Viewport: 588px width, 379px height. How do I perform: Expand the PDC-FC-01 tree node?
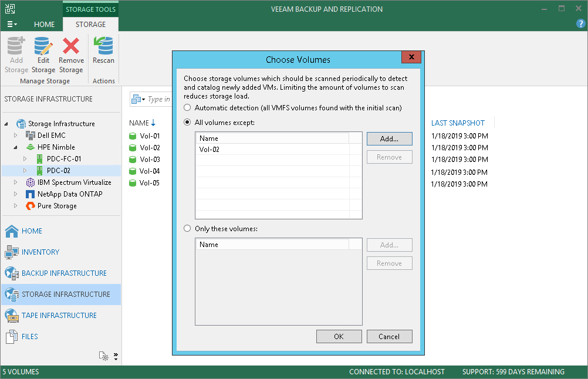pos(25,159)
